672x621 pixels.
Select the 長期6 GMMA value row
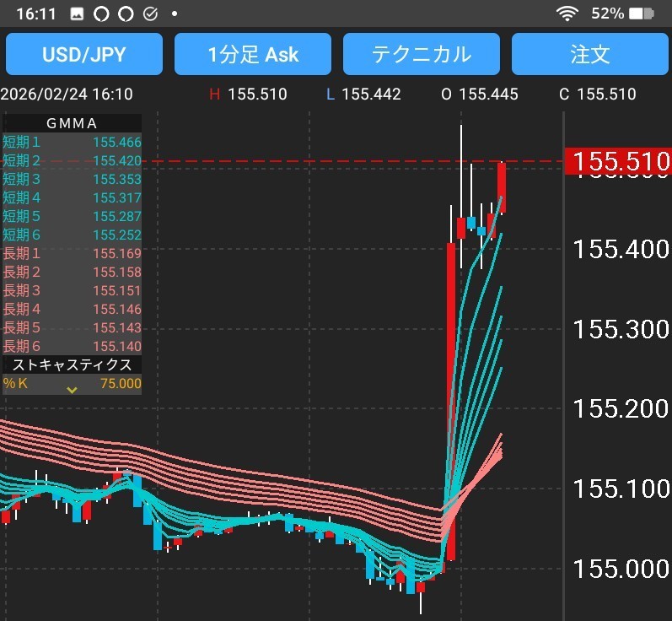72,347
